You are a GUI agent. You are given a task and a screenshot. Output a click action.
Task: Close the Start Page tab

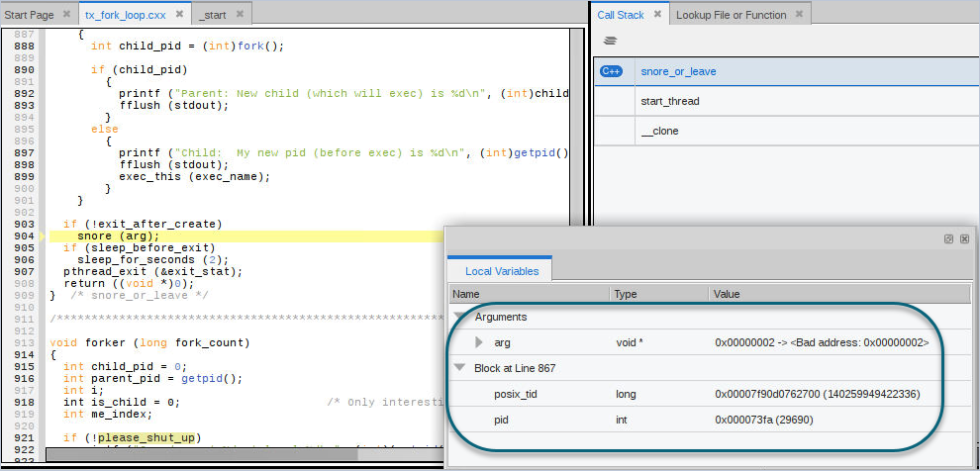(x=65, y=15)
